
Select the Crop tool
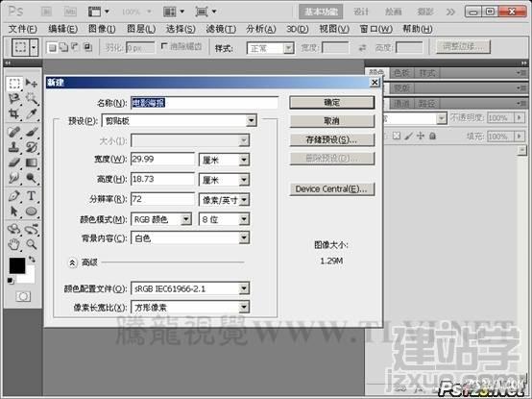pos(13,113)
